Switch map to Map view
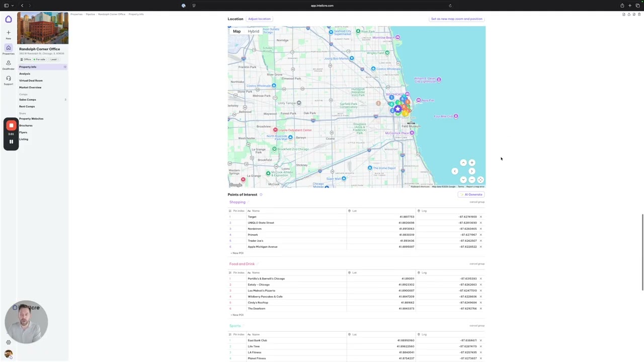 point(236,31)
